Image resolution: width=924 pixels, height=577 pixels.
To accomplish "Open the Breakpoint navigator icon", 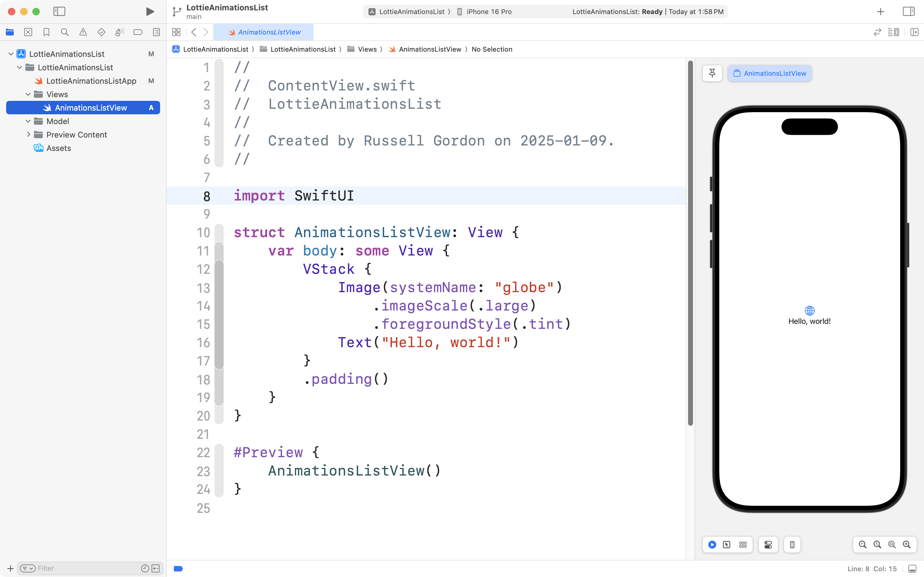I will [x=138, y=32].
